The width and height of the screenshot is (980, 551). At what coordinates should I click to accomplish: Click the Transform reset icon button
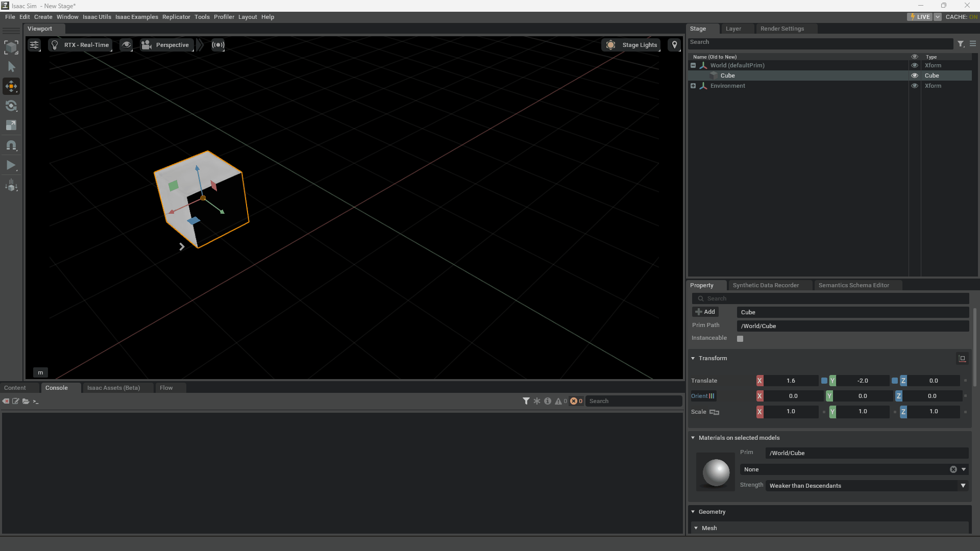[962, 358]
